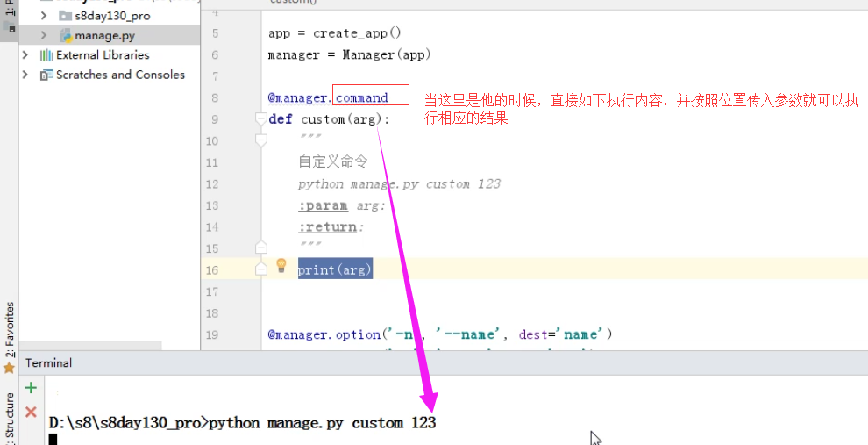Click on line 5 app = create_app()

coord(334,33)
